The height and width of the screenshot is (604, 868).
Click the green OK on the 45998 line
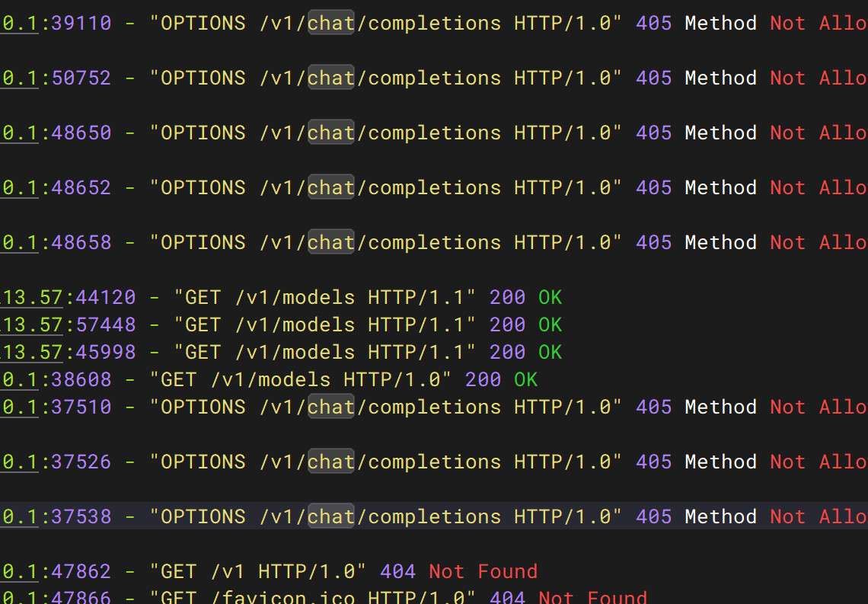pos(550,353)
